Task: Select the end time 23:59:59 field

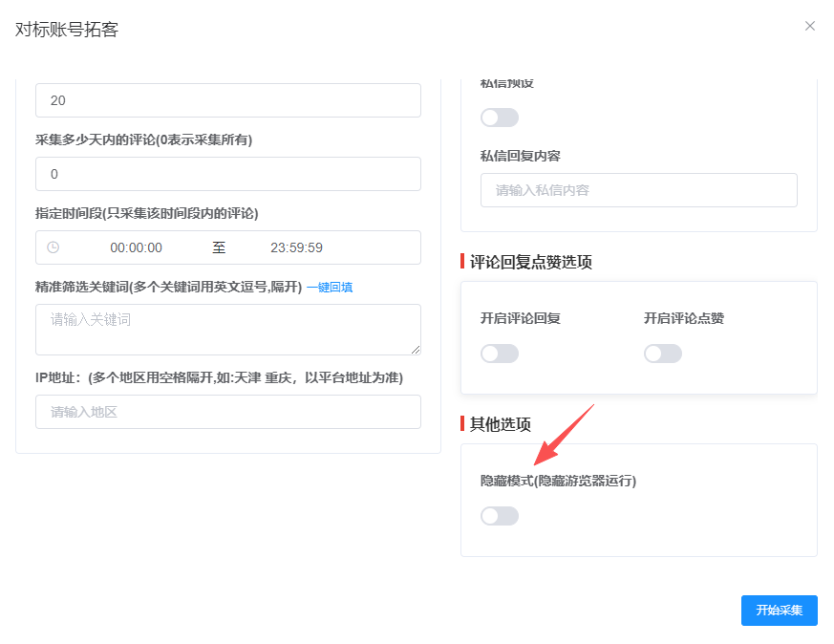Action: coord(297,247)
